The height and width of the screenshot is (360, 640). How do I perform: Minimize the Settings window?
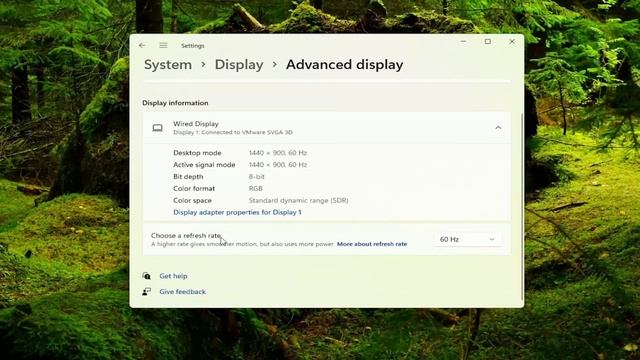point(463,41)
